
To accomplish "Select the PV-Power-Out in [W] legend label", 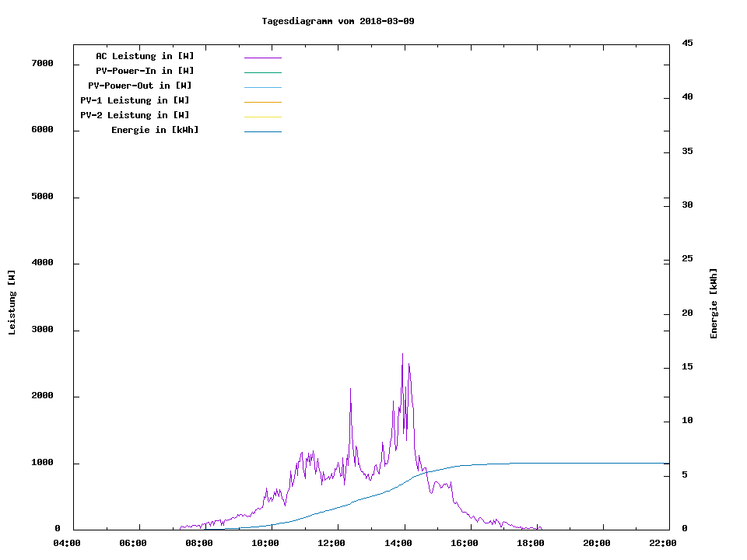I will tap(140, 86).
